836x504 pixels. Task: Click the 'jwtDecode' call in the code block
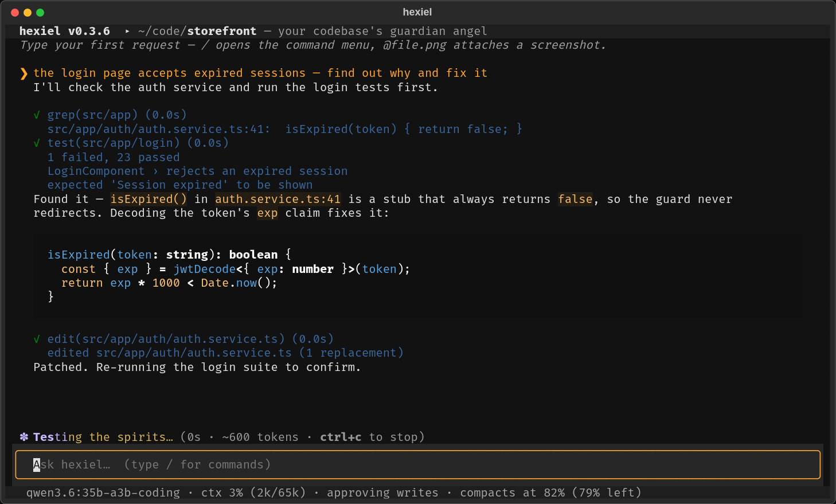coord(205,269)
